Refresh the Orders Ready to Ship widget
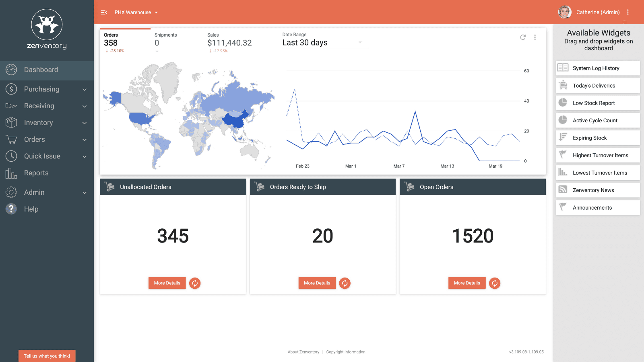Viewport: 644px width, 362px height. tap(345, 283)
